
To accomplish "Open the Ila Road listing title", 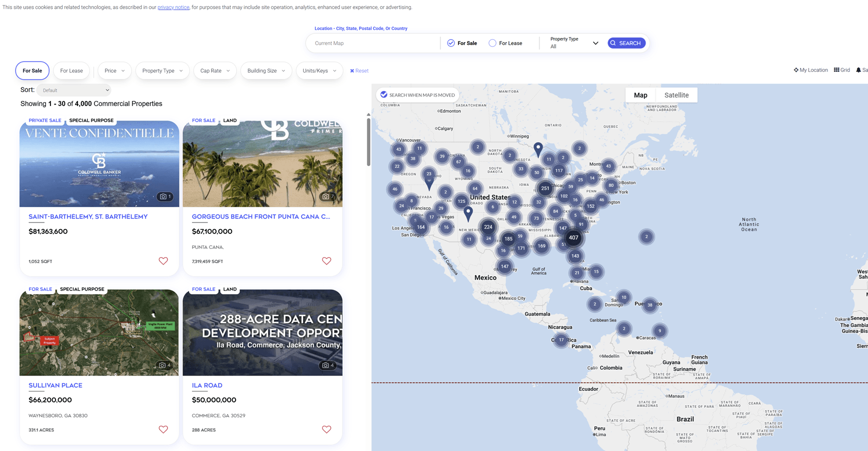I will click(207, 385).
